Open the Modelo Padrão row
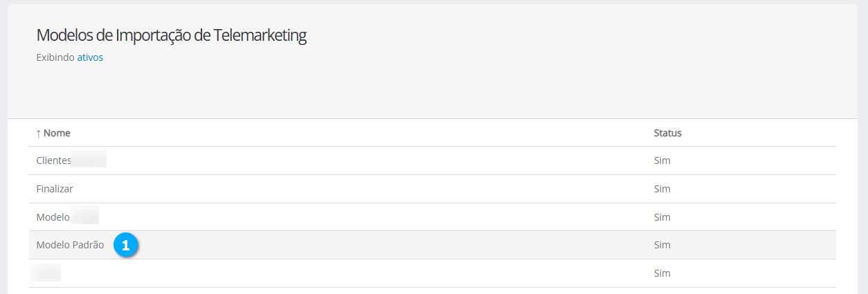The image size is (868, 294). [x=70, y=245]
